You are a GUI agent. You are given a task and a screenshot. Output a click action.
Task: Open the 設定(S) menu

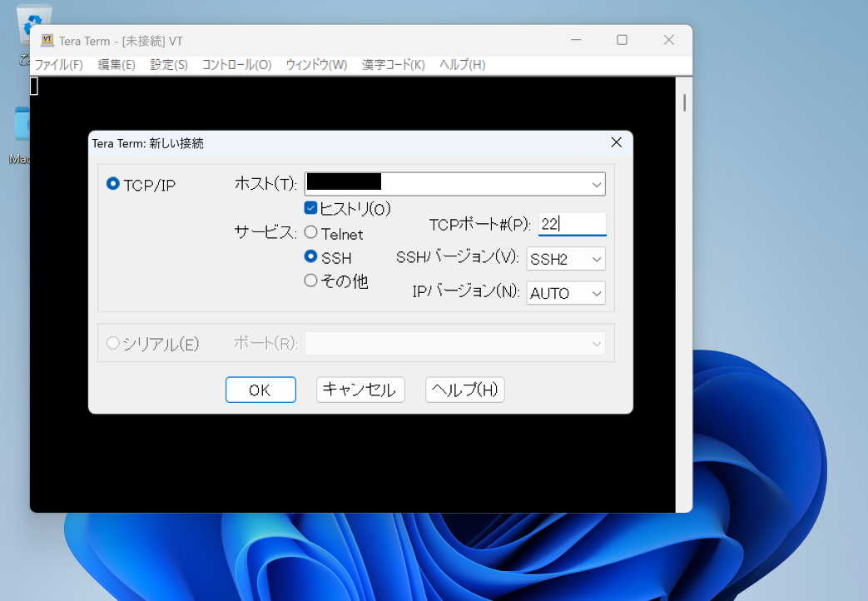coord(169,65)
